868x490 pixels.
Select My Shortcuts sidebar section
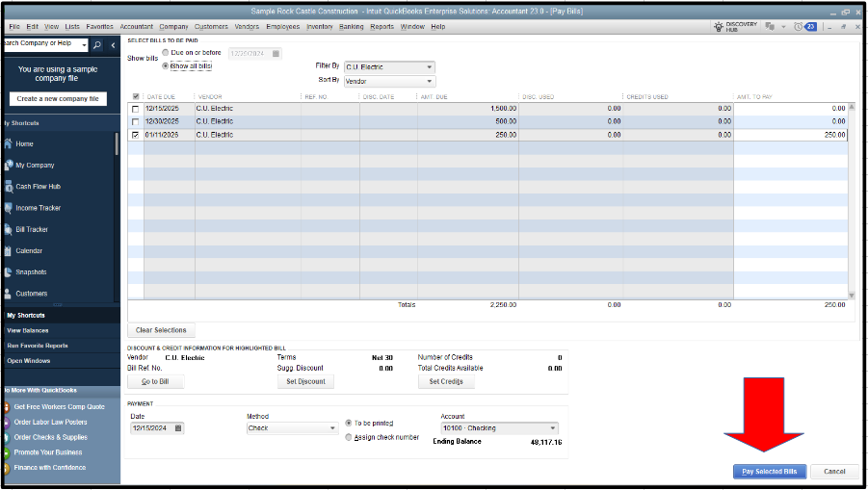[x=26, y=315]
